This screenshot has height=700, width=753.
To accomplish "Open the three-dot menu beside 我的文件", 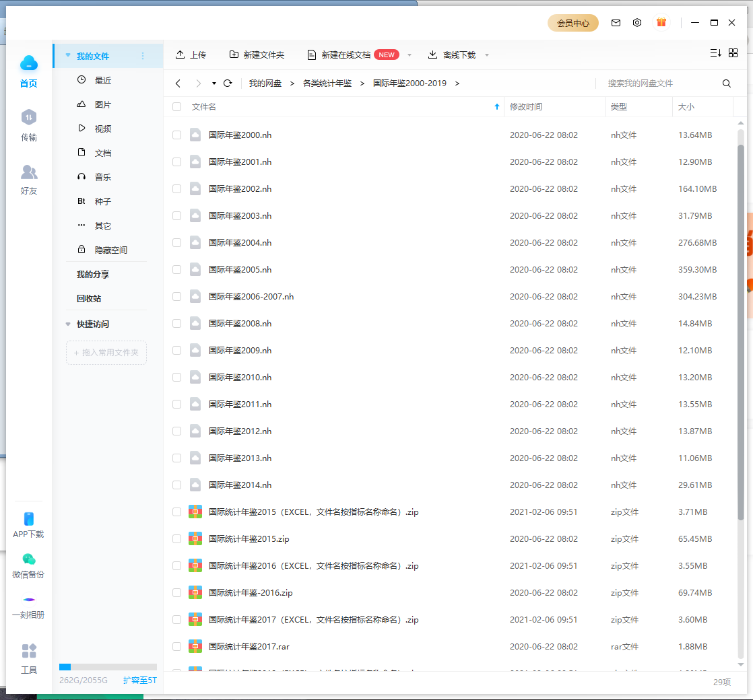I will [143, 56].
